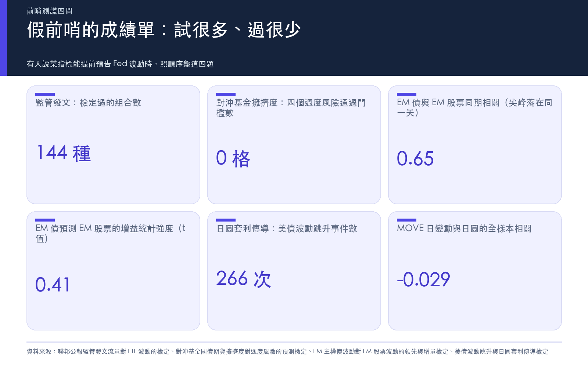Screen dimensions: 588x368
Task: Click the label EM 債預測 EM 股票的增益統計強度
Action: click(x=110, y=234)
